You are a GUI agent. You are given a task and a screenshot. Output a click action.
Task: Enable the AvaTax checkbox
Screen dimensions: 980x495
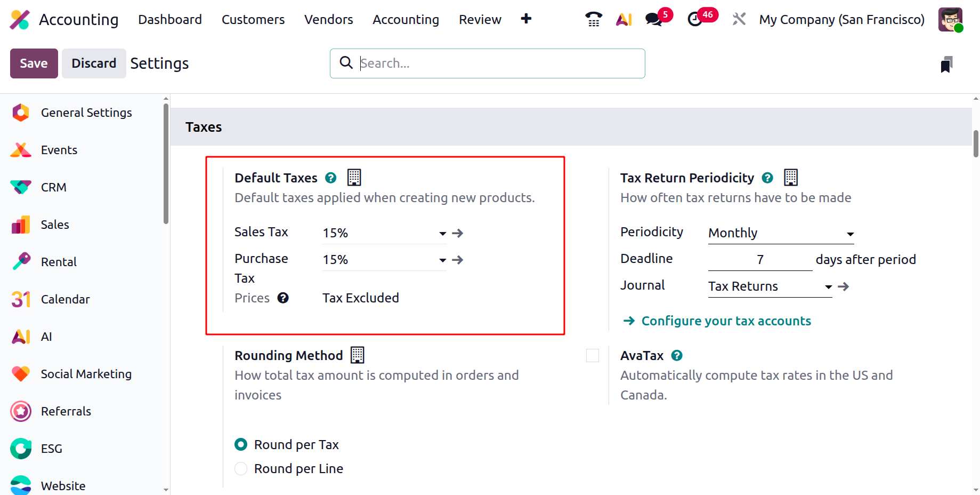[x=593, y=356]
